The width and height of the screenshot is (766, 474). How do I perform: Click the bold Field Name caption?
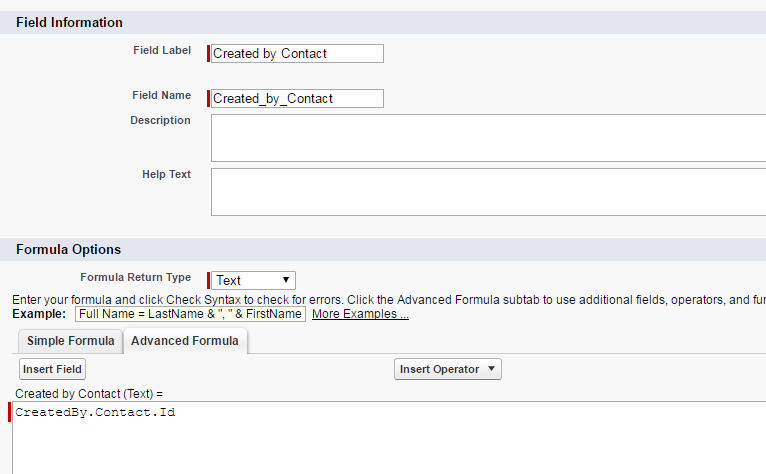click(161, 95)
